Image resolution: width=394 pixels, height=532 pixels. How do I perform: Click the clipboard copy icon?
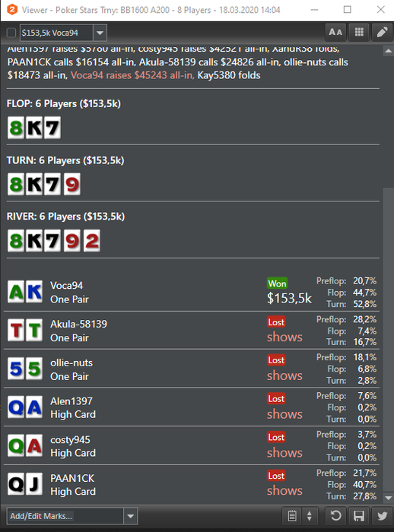(x=292, y=516)
